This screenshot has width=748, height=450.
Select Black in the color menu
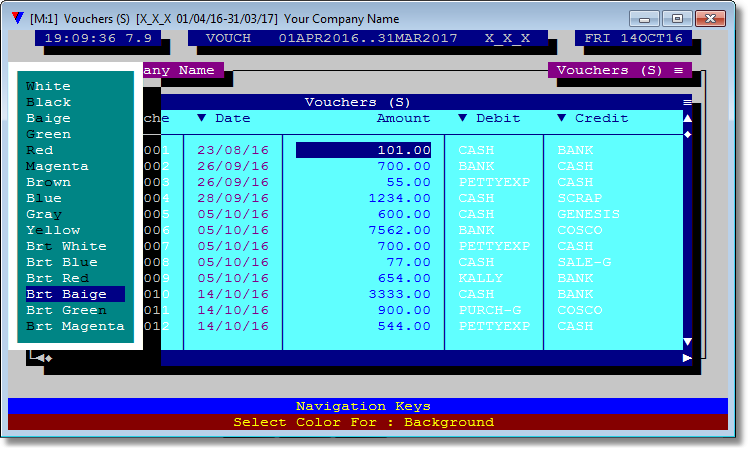(49, 102)
